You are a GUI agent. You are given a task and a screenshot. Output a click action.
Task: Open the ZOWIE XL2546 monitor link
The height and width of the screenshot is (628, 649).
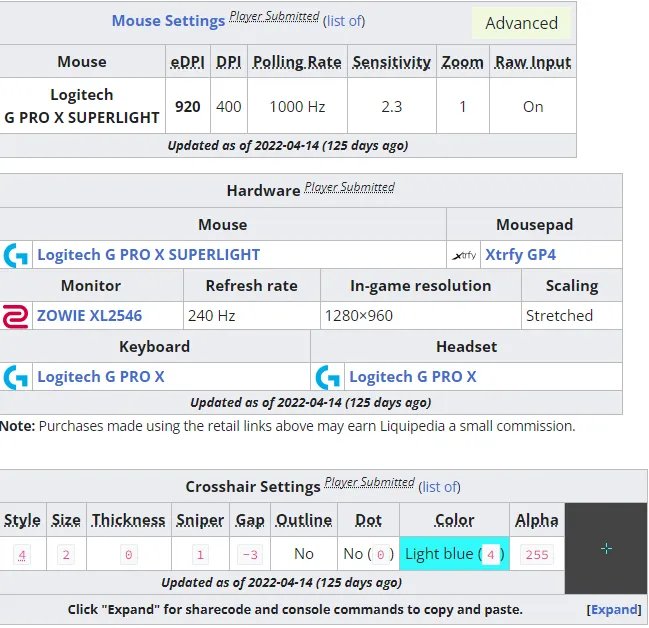point(89,316)
